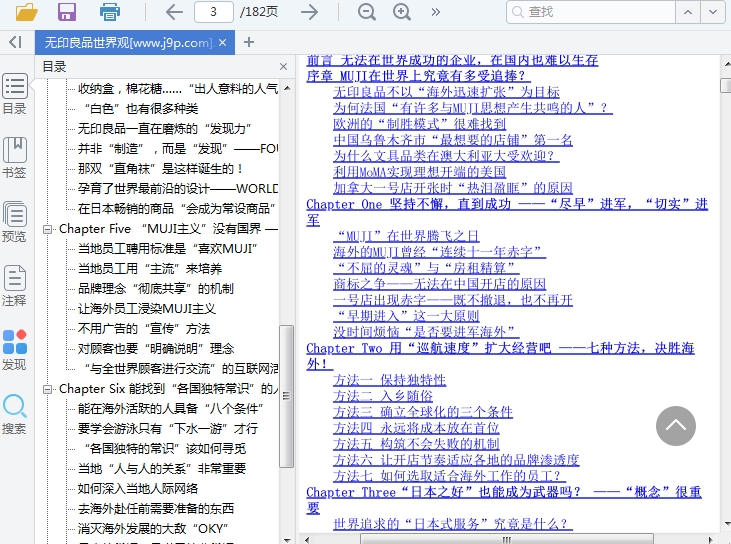Select 当地员工用"主流"来培养 entry

click(x=150, y=269)
